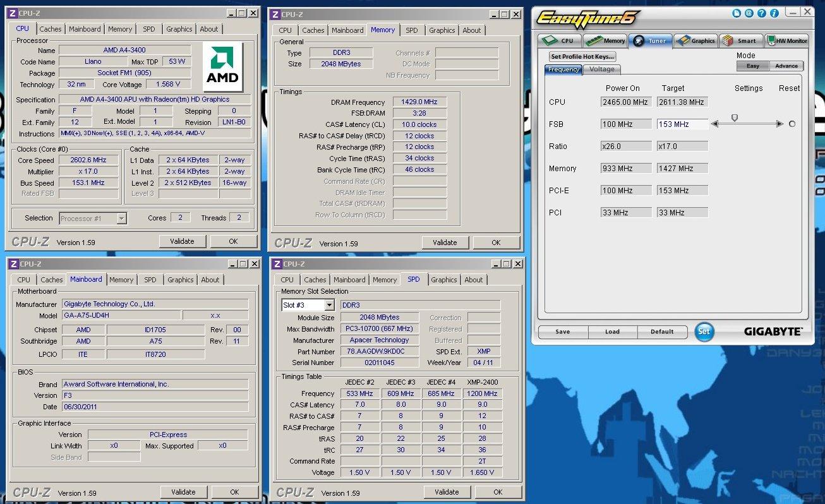Click the blue info 'i' icon in EasyTune6
The height and width of the screenshot is (504, 825).
click(774, 13)
